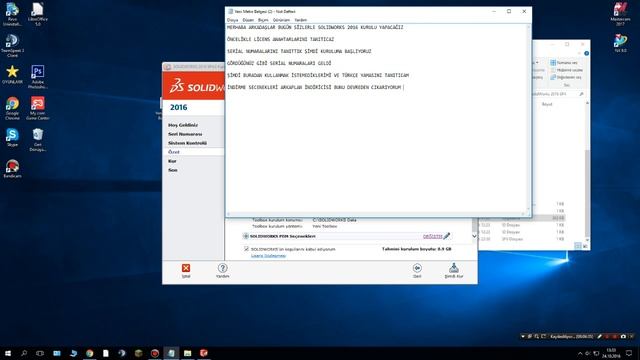The image size is (640, 360).
Task: Click camera icon on Bandicam recording bar
Action: [x=623, y=336]
